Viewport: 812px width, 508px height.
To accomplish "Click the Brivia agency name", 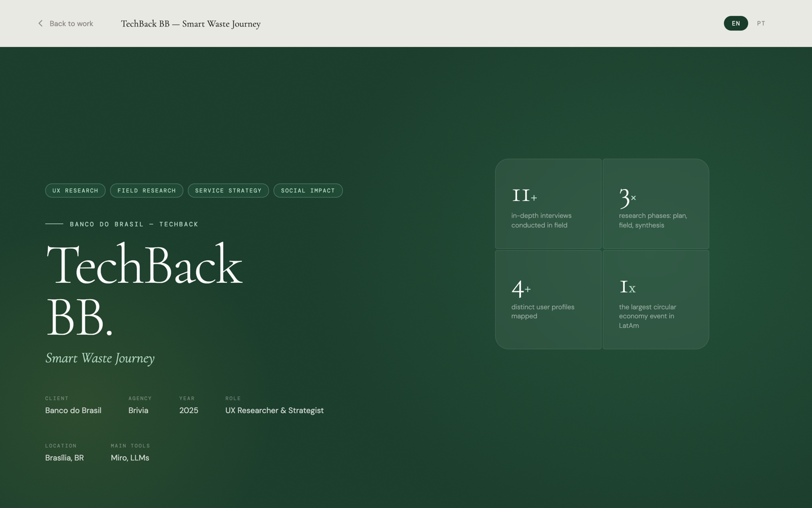I will point(138,410).
